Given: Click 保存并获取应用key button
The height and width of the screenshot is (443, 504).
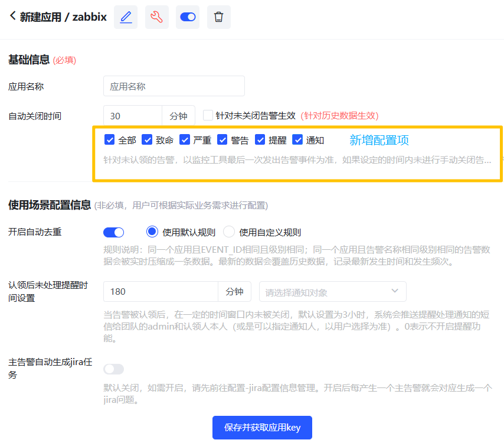Looking at the screenshot, I should [262, 428].
